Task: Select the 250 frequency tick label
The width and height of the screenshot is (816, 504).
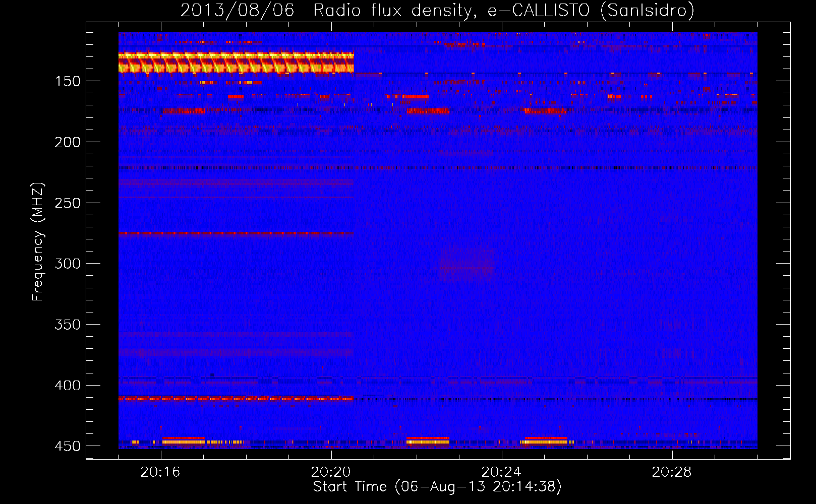Action: click(x=68, y=203)
